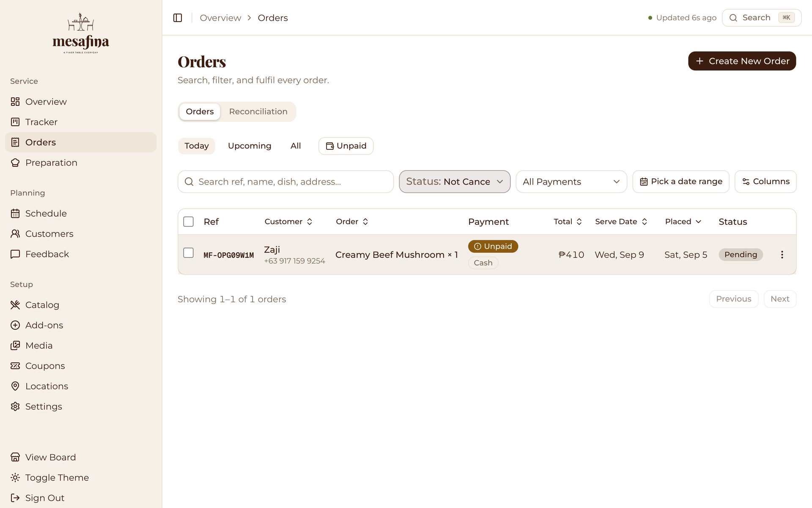
Task: Click Overview breadcrumb link
Action: pyautogui.click(x=220, y=18)
